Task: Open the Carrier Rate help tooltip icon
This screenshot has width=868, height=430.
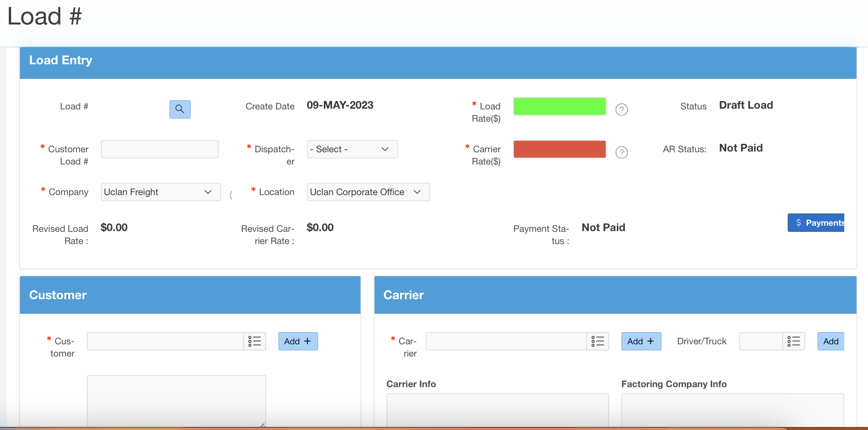Action: click(621, 152)
